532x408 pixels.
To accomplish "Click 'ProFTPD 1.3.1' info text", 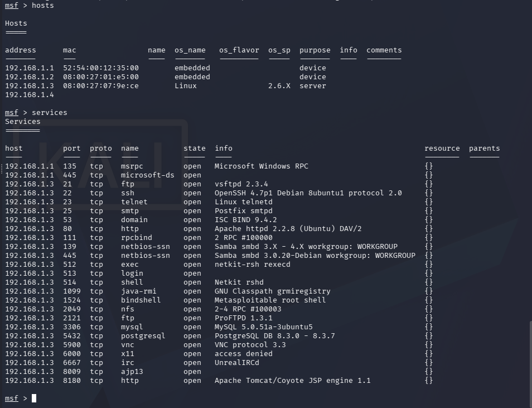I will coord(243,318).
